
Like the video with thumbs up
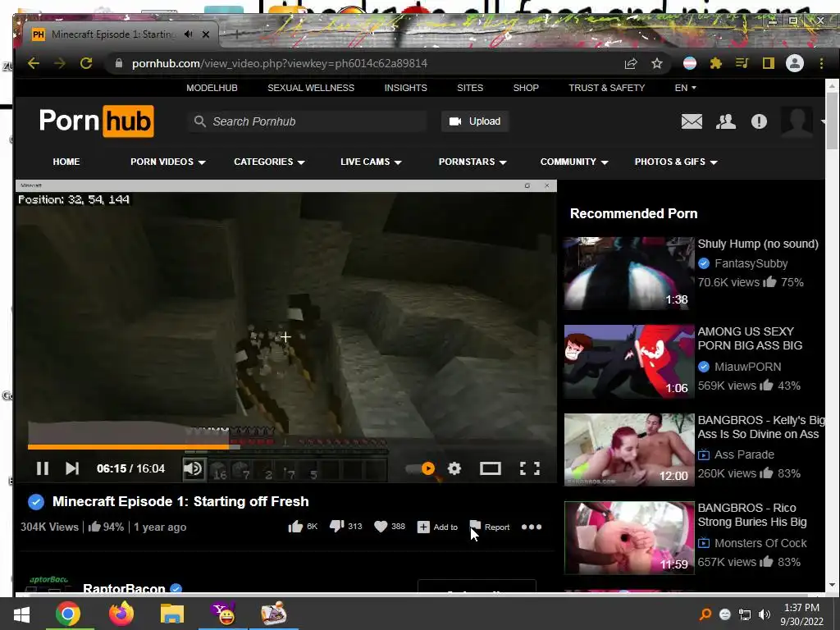pyautogui.click(x=303, y=527)
